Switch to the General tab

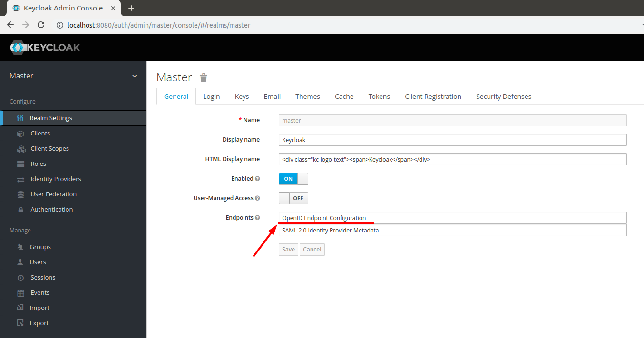176,97
